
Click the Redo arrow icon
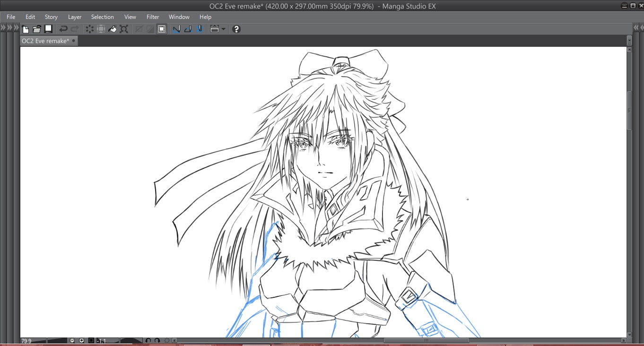pyautogui.click(x=74, y=29)
